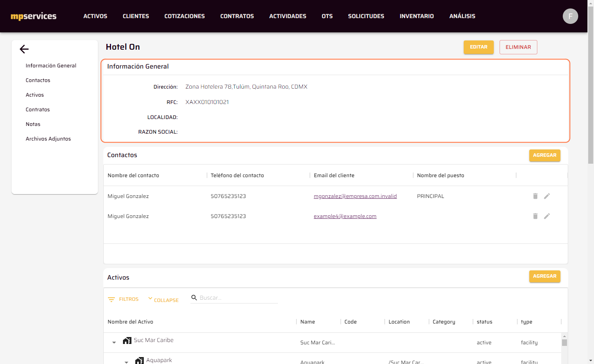
Task: Edit the mgonzalez@empresa.com.invalid contact via pencil icon
Action: (547, 196)
